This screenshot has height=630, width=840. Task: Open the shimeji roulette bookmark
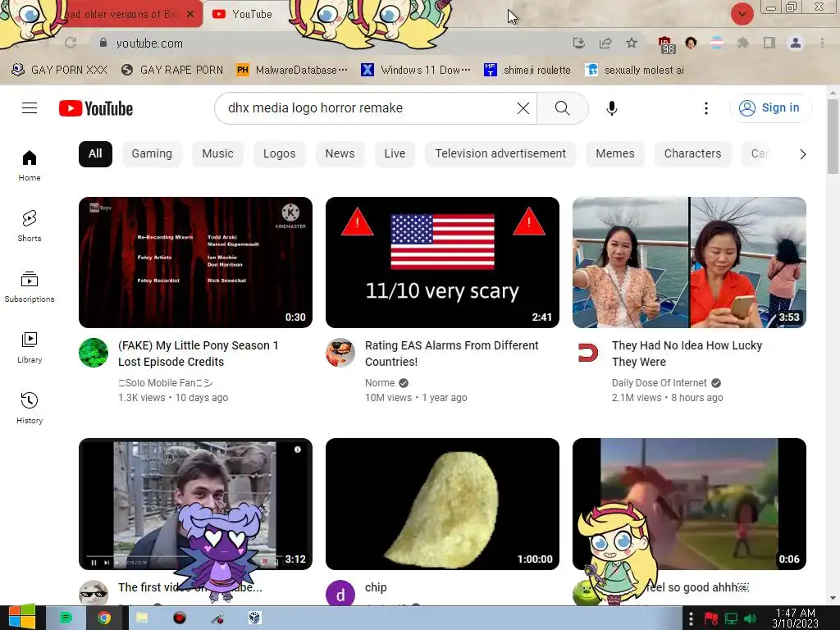[527, 71]
